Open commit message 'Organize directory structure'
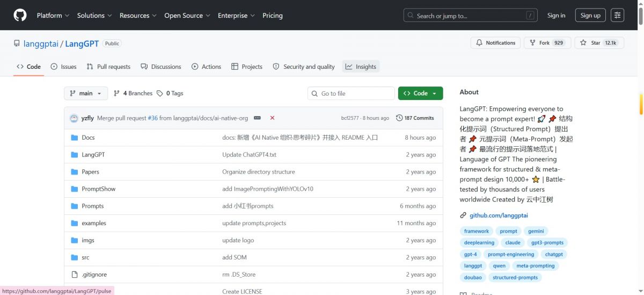 coord(258,172)
